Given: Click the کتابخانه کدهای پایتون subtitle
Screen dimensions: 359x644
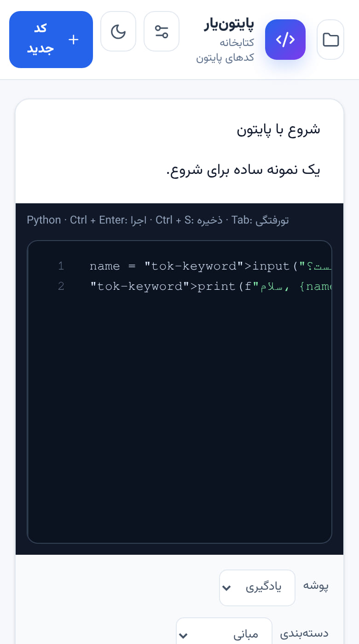Looking at the screenshot, I should click(x=226, y=51).
